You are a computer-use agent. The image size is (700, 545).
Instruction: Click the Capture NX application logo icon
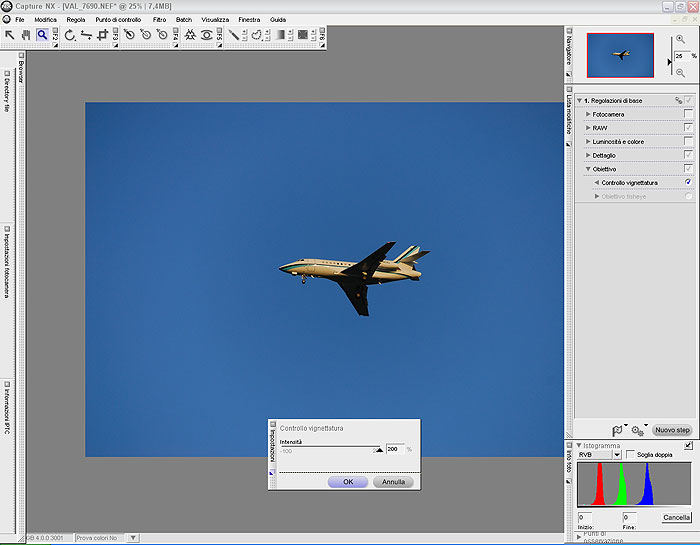[6, 6]
